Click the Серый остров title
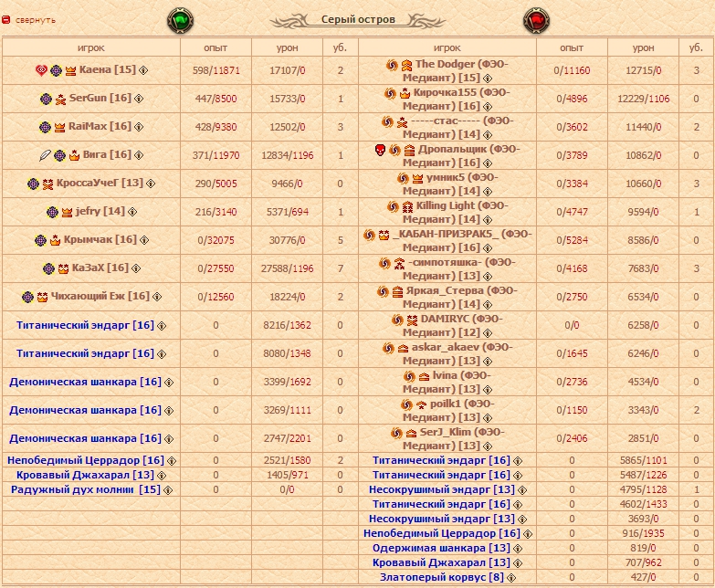Screen dimensions: 715x588 point(358,19)
